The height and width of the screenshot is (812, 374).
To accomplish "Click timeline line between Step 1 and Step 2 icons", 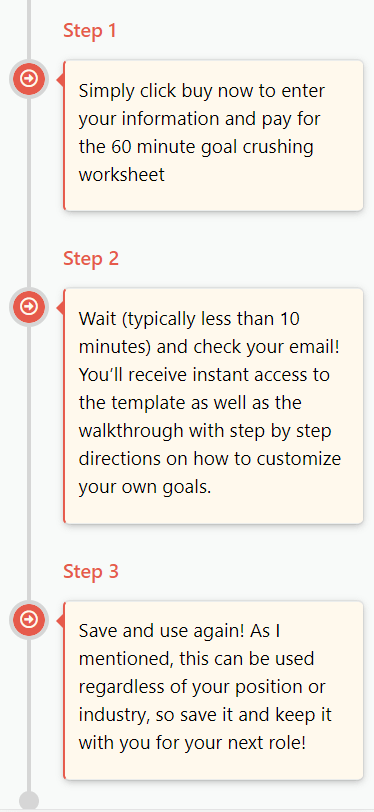I will coord(29,193).
